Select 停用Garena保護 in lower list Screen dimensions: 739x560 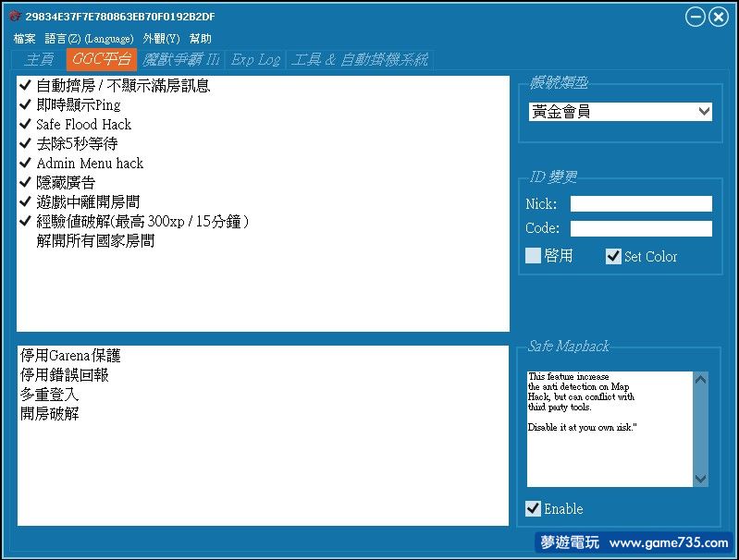point(70,355)
